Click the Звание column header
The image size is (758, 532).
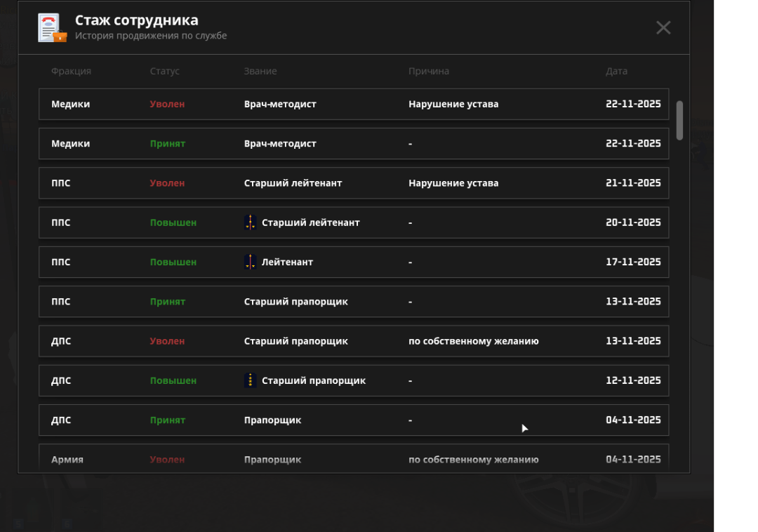[x=260, y=71]
